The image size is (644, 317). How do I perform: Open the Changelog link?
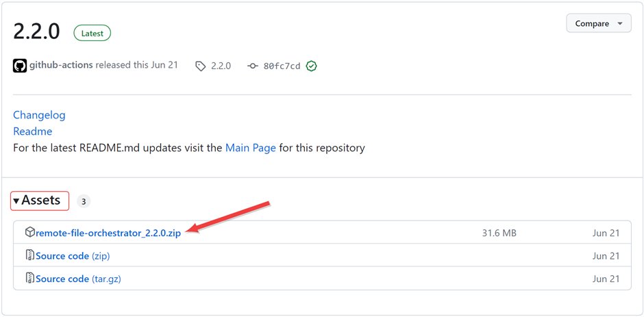39,115
